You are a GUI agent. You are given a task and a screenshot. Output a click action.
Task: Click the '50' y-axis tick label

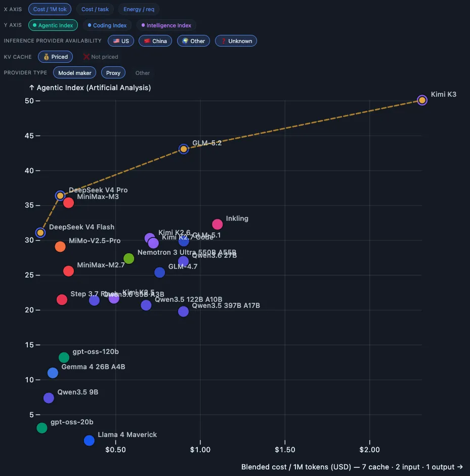(x=29, y=101)
